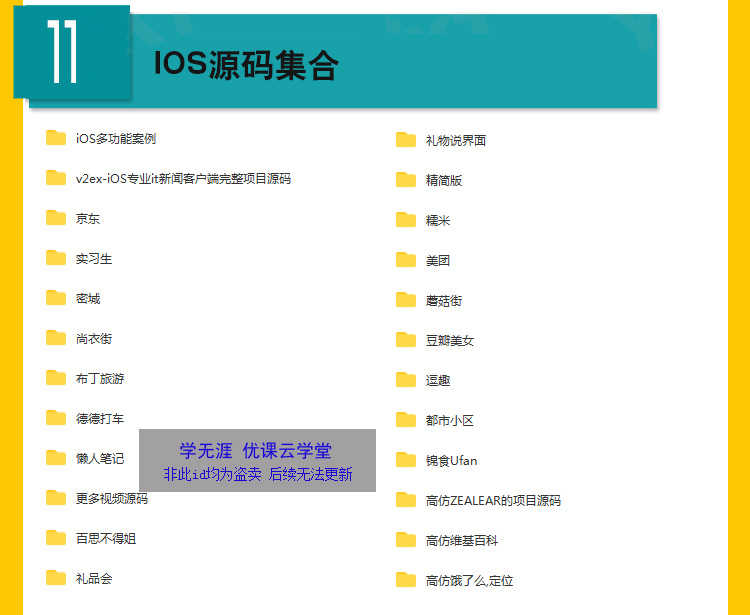
Task: Click the 懒人笔记 folder name
Action: point(100,459)
